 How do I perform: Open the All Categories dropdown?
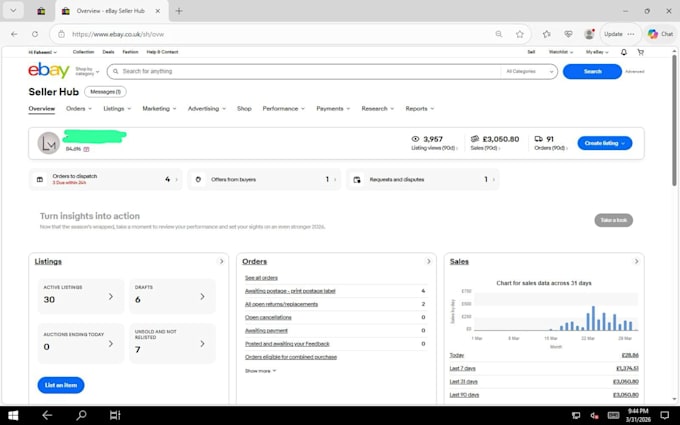(x=530, y=72)
